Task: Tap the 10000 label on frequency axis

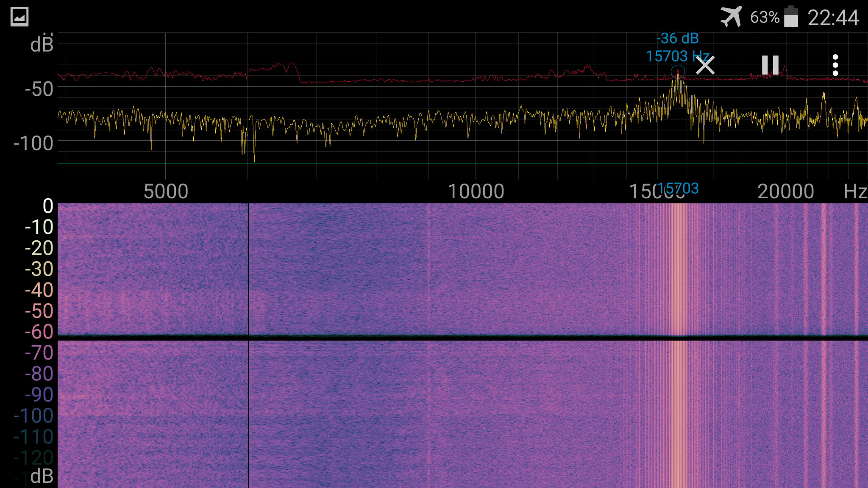Action: coord(476,191)
